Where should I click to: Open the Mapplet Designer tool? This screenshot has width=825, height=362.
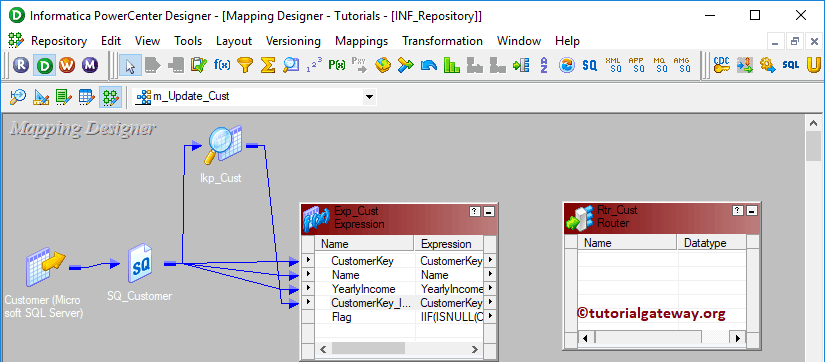87,97
